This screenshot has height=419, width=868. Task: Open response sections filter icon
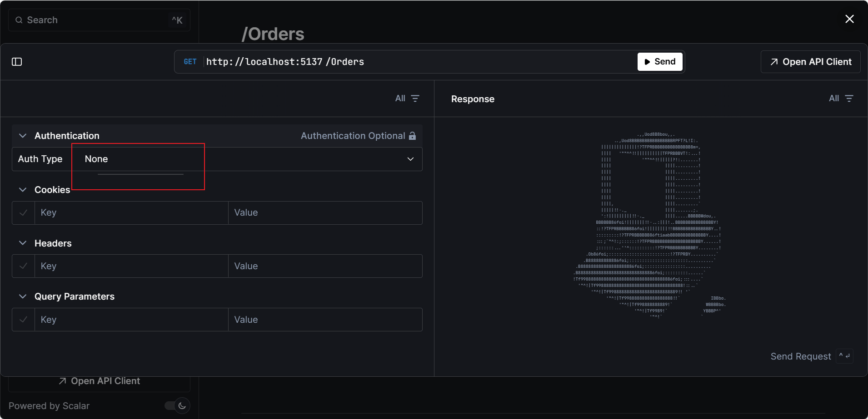849,99
